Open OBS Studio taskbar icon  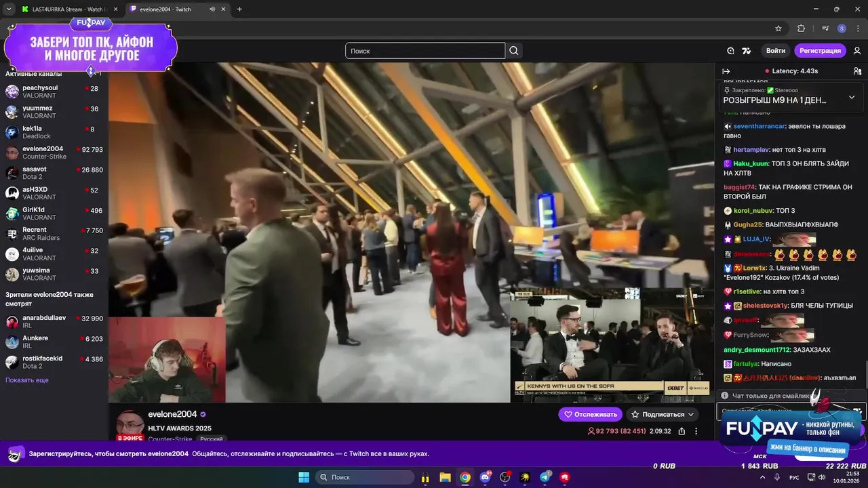(x=505, y=477)
